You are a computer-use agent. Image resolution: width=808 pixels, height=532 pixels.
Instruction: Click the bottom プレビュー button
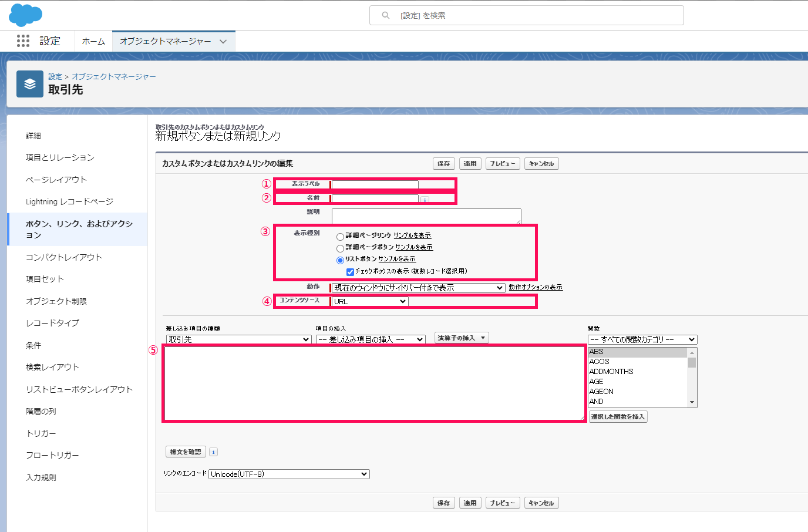pyautogui.click(x=503, y=503)
